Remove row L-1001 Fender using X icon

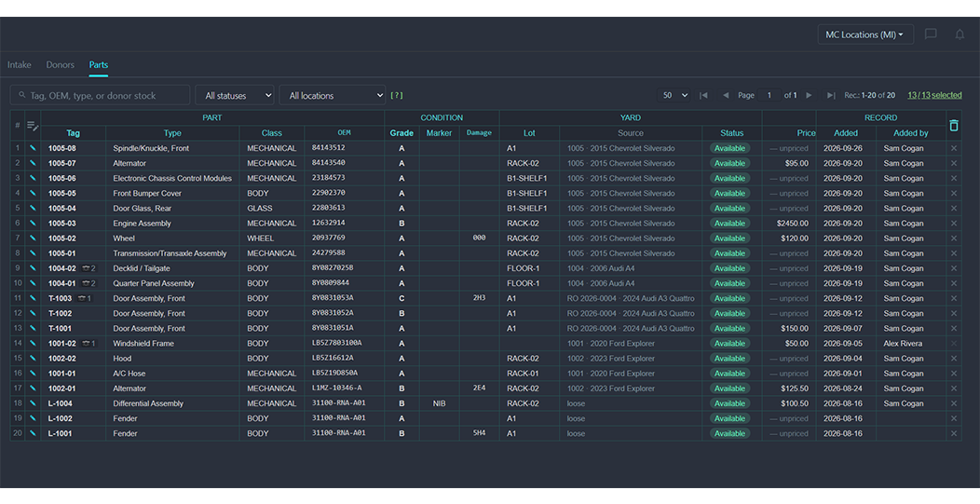tap(954, 433)
